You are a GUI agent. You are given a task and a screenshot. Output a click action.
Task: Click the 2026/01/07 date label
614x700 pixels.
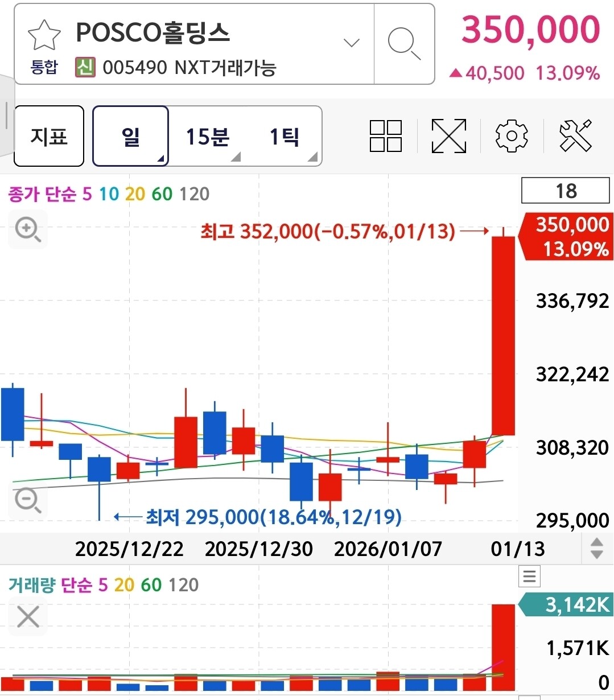tap(388, 549)
